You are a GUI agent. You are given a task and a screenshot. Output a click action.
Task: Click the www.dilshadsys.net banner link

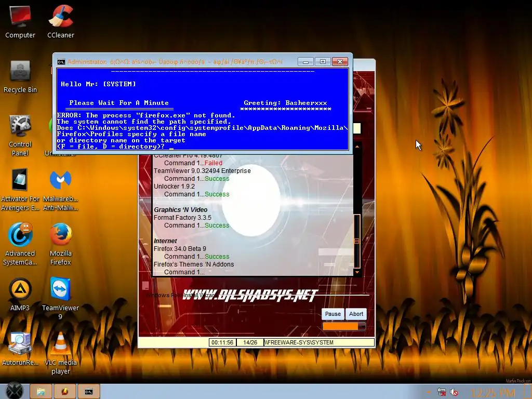tap(250, 295)
